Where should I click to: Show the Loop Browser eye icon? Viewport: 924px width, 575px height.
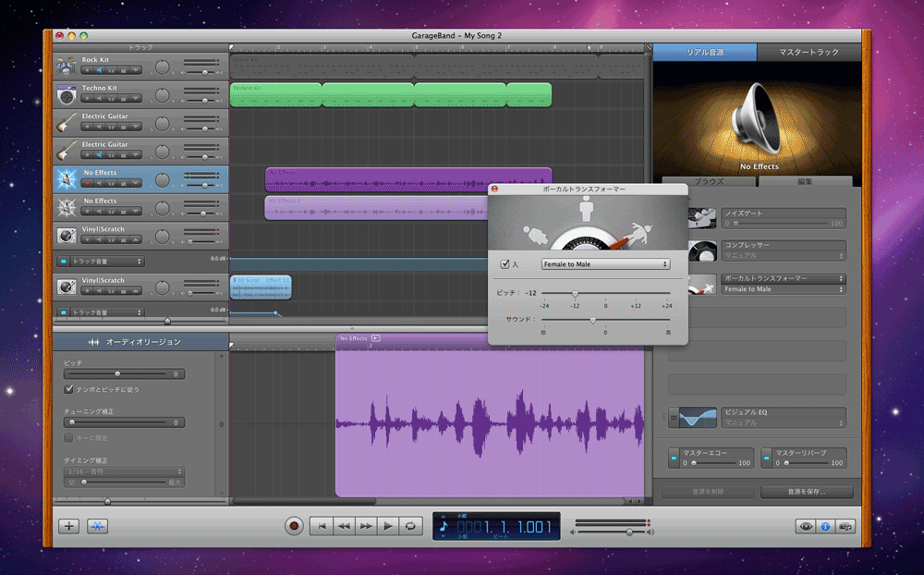click(806, 526)
